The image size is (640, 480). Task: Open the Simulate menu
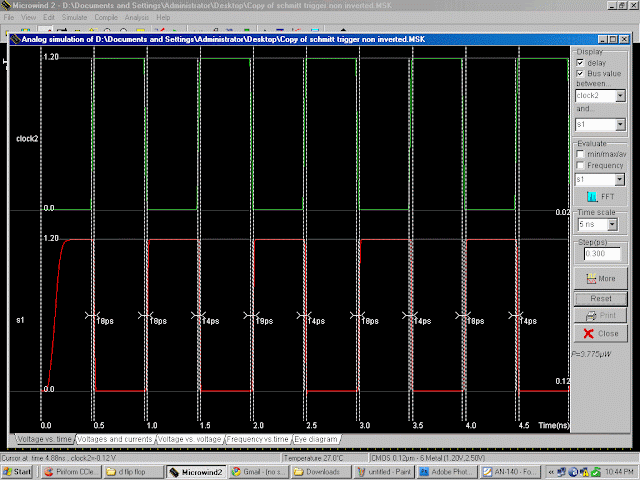(x=74, y=18)
